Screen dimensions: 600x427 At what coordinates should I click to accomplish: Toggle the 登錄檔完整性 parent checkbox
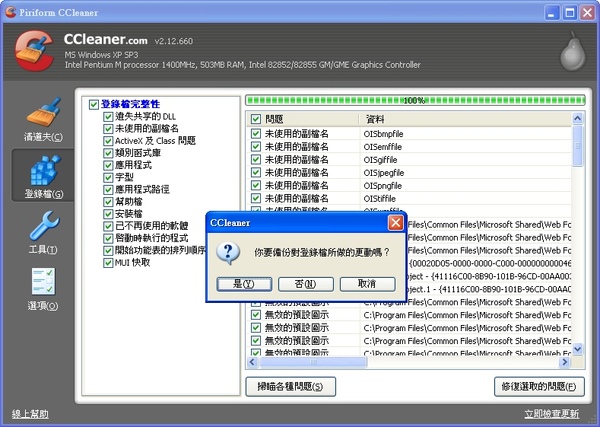(93, 104)
